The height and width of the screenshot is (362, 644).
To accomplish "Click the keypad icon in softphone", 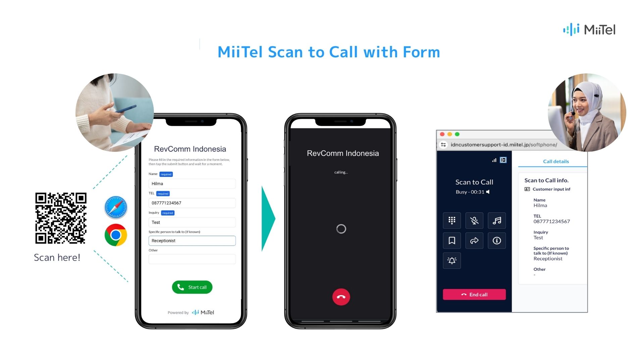I will pos(451,220).
